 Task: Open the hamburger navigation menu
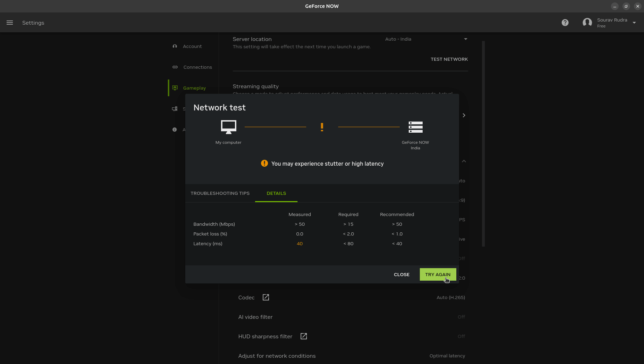pos(10,23)
